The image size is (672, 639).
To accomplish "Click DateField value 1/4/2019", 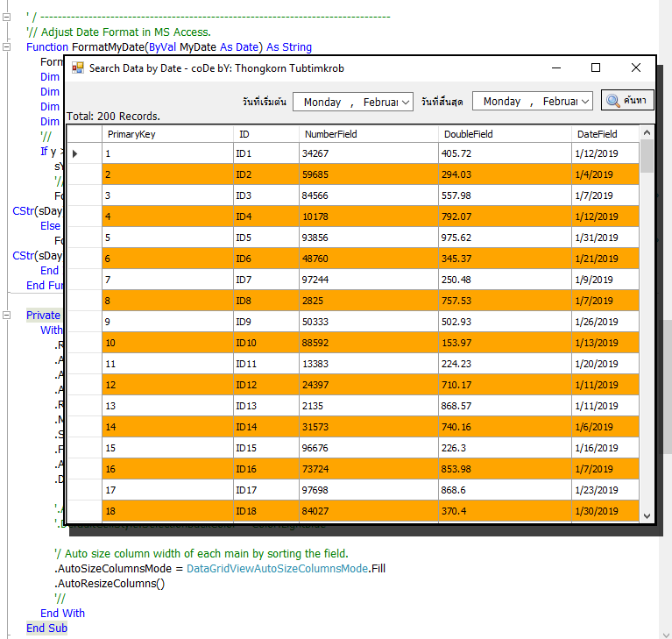I will [x=605, y=174].
